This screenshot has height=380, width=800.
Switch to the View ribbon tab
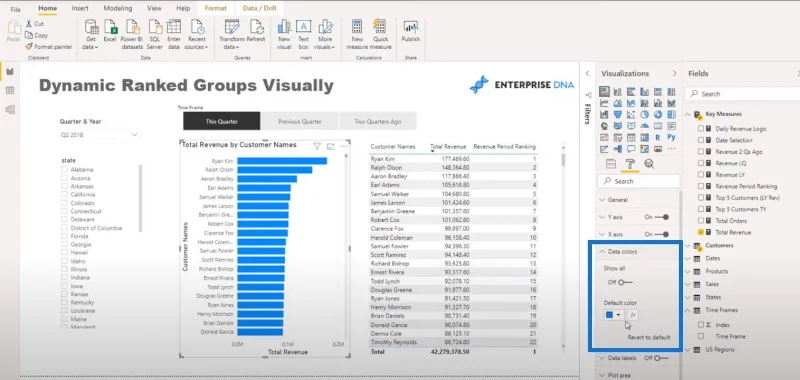tap(155, 8)
